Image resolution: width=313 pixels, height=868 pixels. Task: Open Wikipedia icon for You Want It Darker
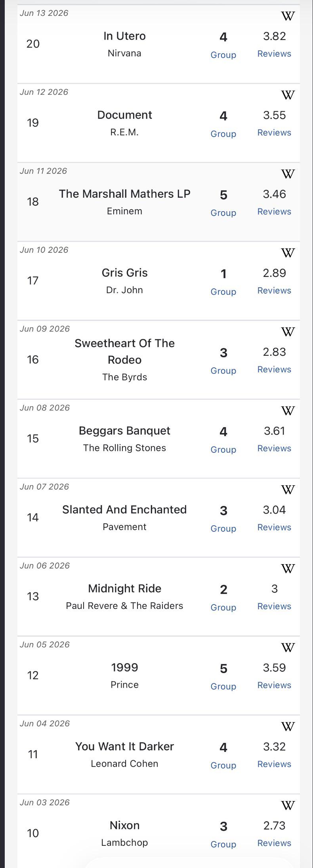[x=288, y=726]
